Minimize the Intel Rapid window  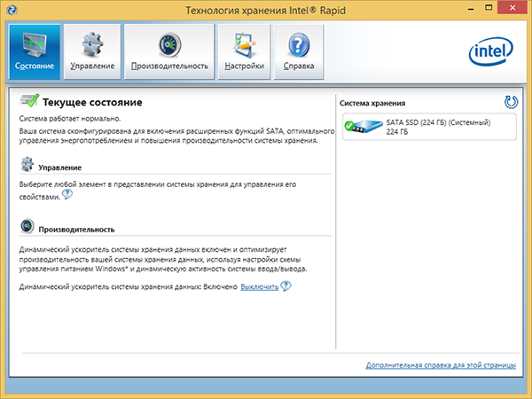(x=471, y=9)
